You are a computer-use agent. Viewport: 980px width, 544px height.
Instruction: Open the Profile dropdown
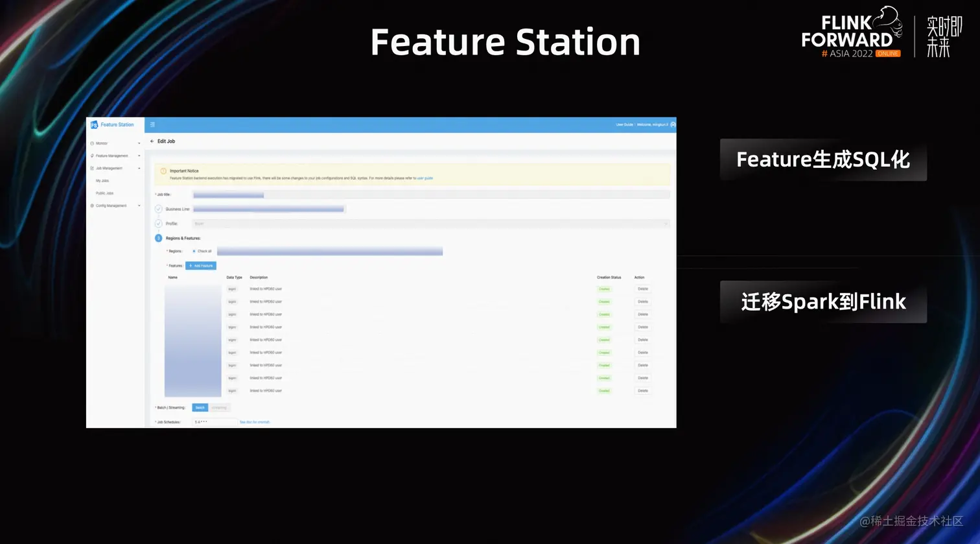431,224
